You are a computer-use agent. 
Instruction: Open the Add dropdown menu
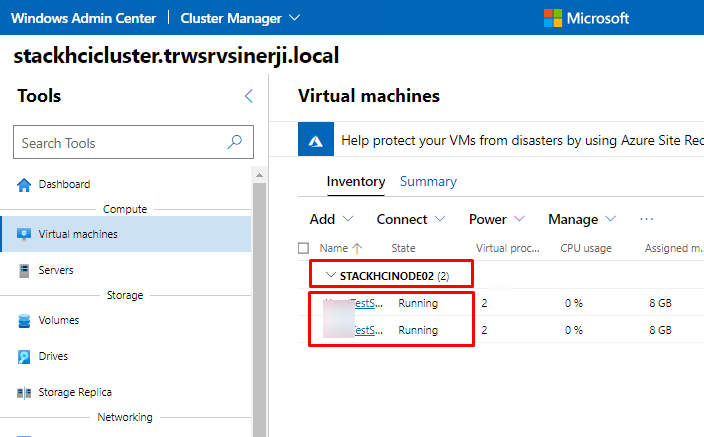coord(331,219)
